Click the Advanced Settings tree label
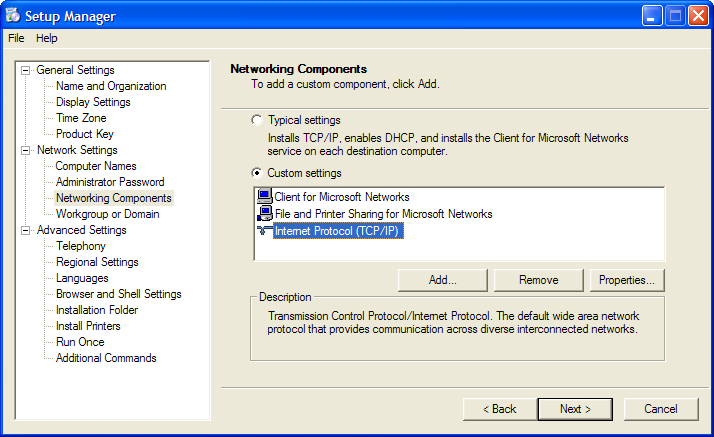The width and height of the screenshot is (714, 437). [x=82, y=230]
